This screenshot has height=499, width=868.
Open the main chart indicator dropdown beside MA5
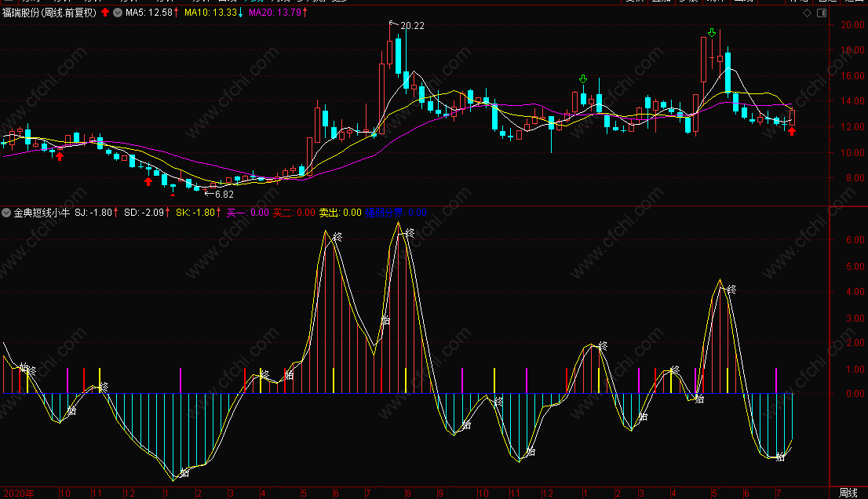[x=118, y=13]
